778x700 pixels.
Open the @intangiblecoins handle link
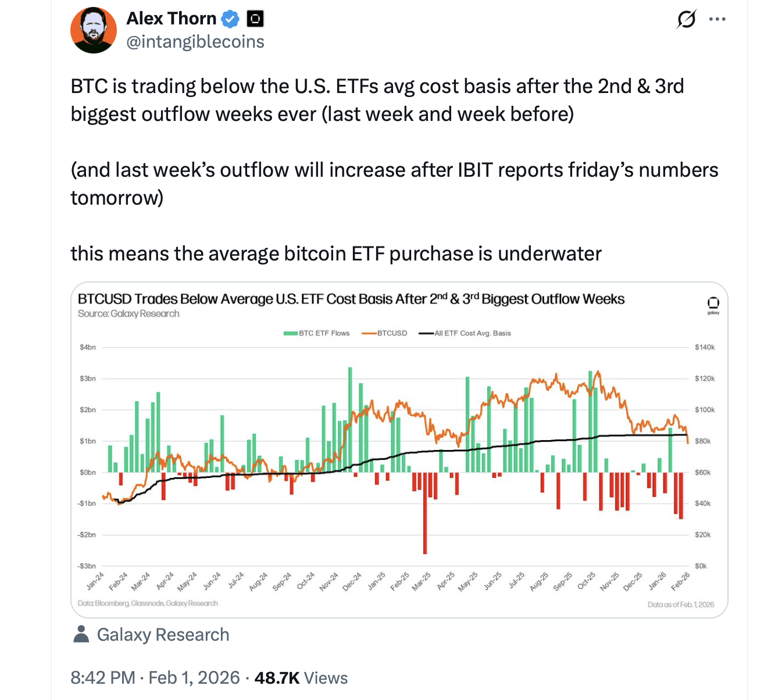(195, 42)
